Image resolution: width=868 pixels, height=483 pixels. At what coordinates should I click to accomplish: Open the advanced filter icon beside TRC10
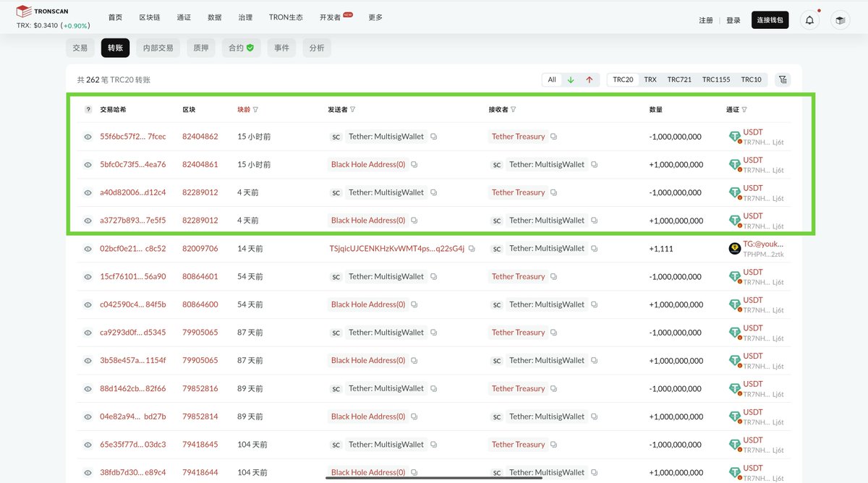(x=782, y=80)
